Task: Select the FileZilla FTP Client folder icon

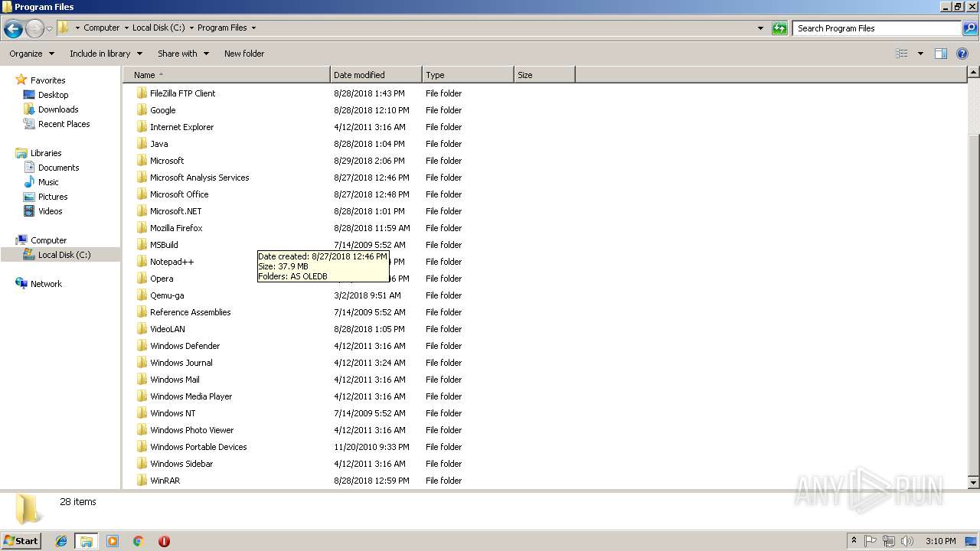Action: (142, 93)
